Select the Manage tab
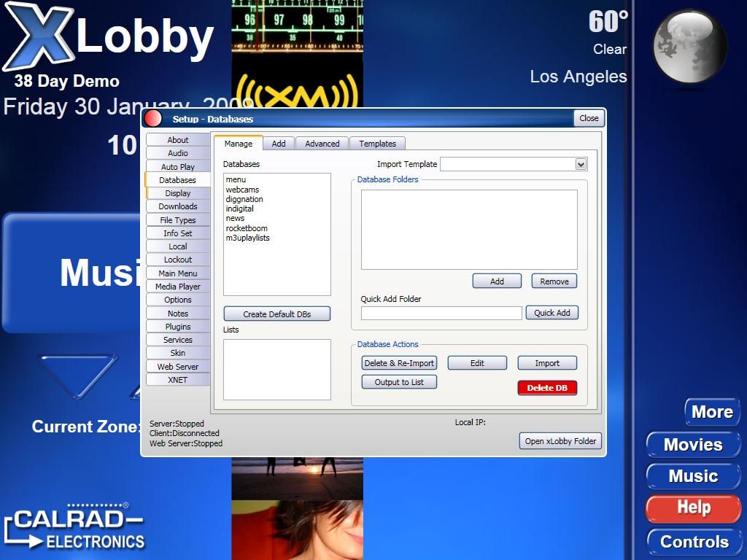 click(239, 144)
